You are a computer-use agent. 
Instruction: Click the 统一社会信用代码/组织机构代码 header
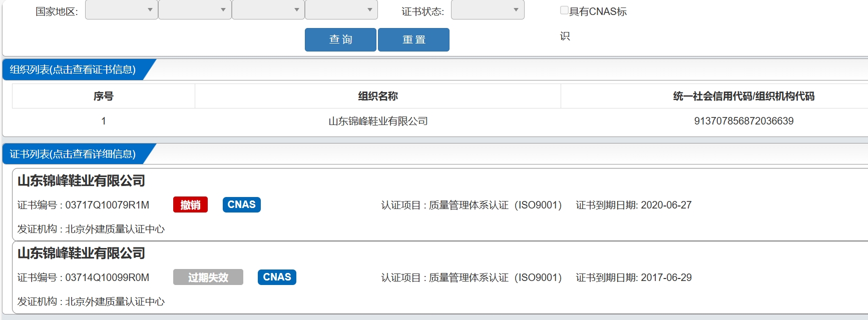[744, 96]
